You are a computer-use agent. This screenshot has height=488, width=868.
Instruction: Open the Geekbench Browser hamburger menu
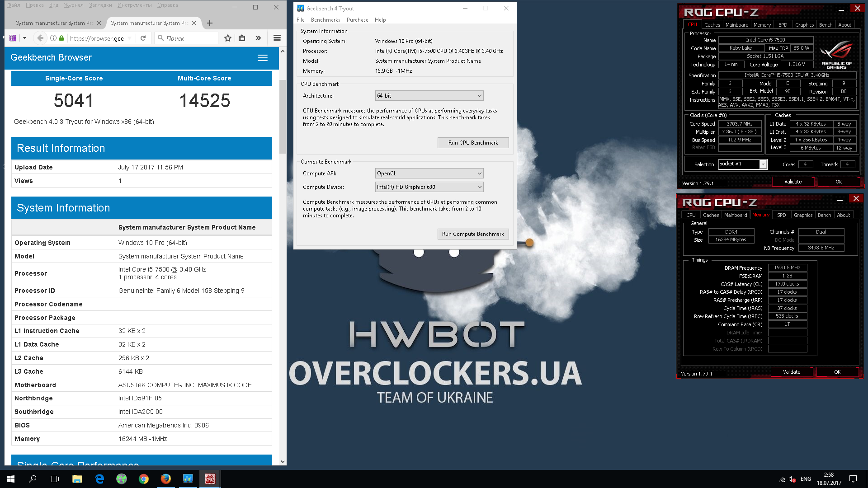(x=263, y=58)
